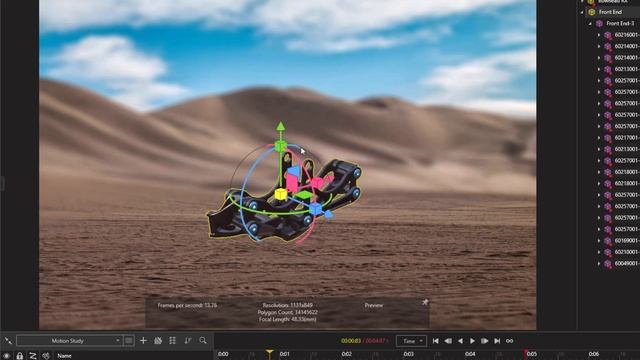The image size is (640, 360).
Task: Select the Front End-3 tree item
Action: click(621, 24)
